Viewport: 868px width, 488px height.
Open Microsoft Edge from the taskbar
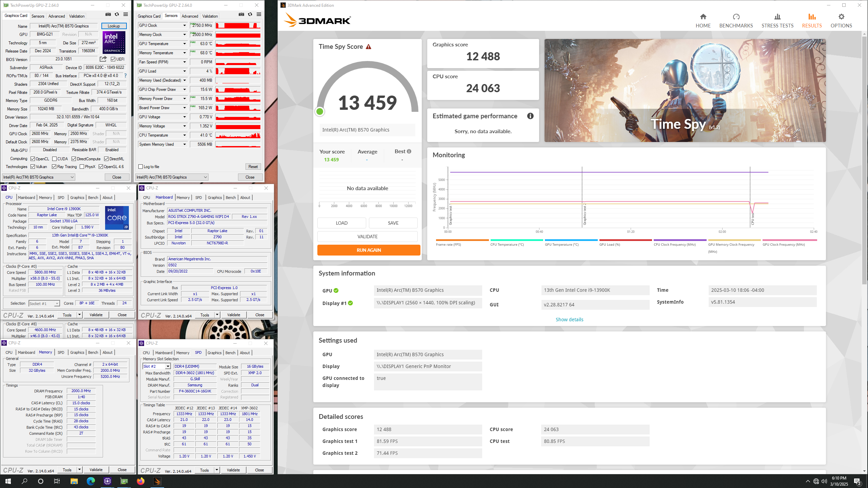(91, 481)
